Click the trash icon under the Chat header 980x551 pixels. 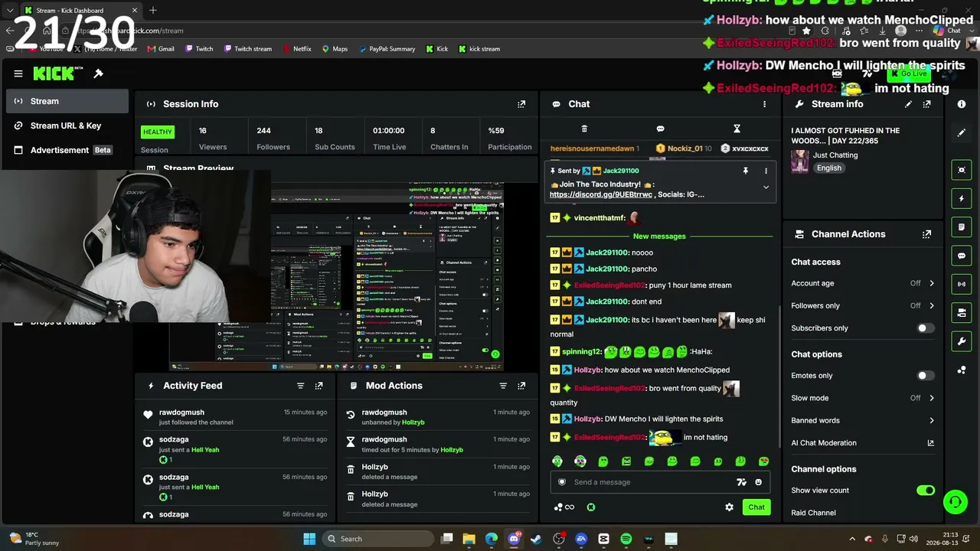pyautogui.click(x=584, y=129)
